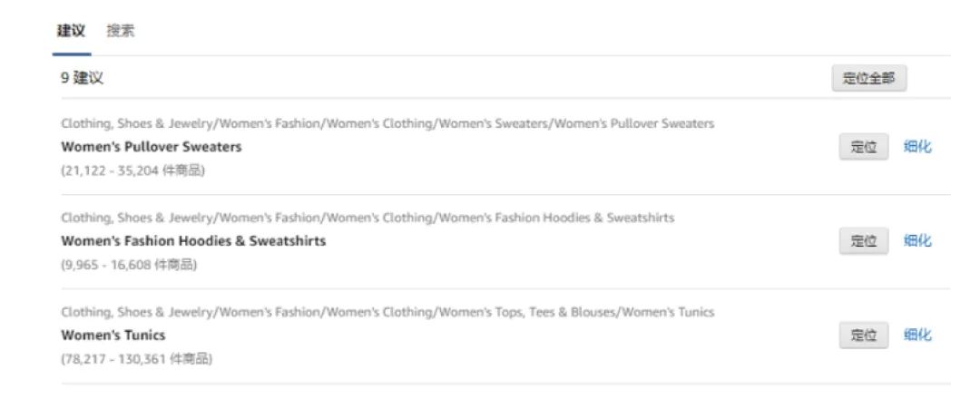Click the 78,217 - 130,361 item count
980x399 pixels.
(136, 359)
